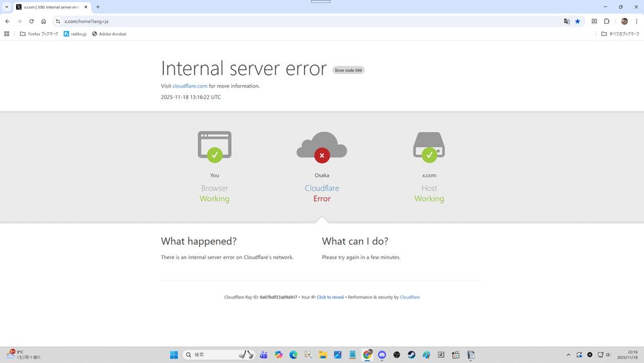Click the Host label under x.com
The image size is (644, 363).
click(429, 188)
